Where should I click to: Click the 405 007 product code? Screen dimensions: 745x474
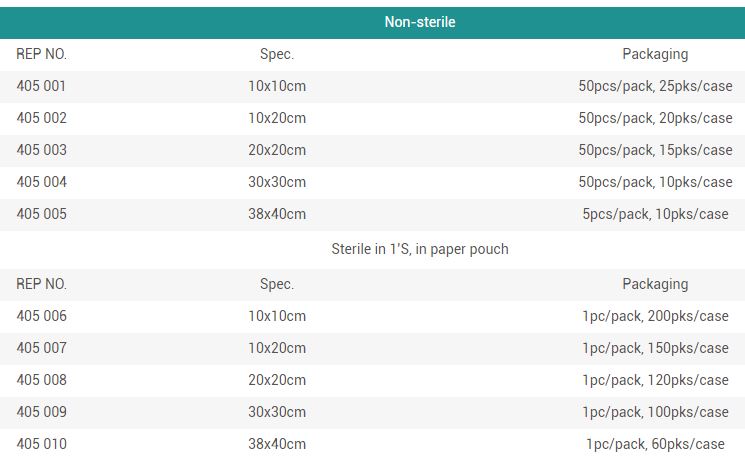click(41, 348)
